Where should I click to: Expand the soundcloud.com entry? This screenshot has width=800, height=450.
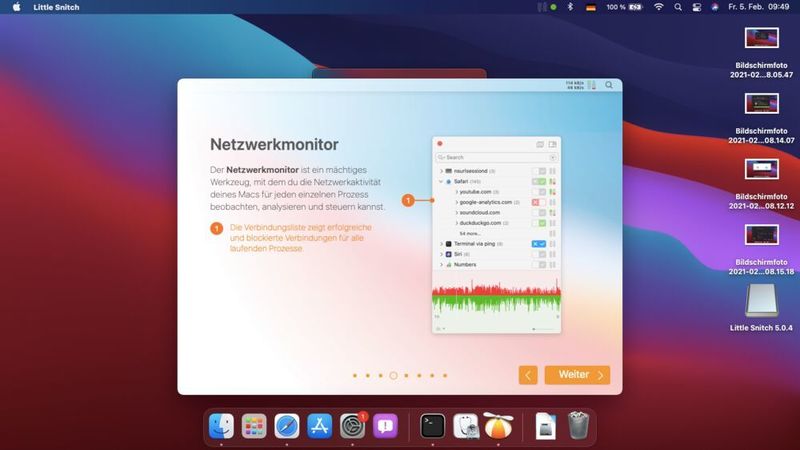coord(456,213)
